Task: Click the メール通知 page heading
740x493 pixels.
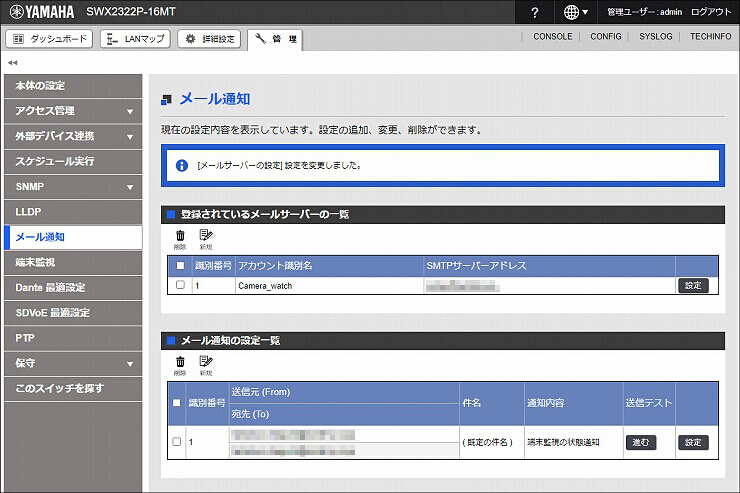Action: tap(215, 99)
